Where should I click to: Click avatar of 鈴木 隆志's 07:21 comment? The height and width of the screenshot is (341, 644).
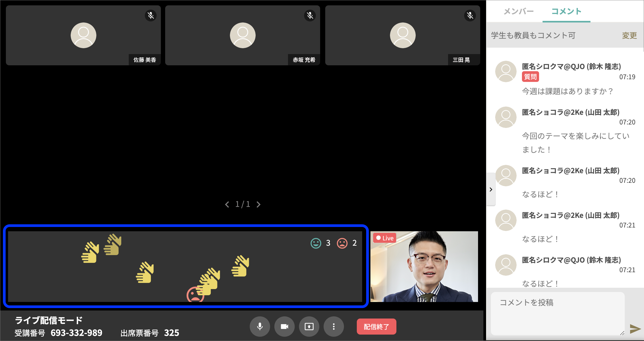[506, 265]
